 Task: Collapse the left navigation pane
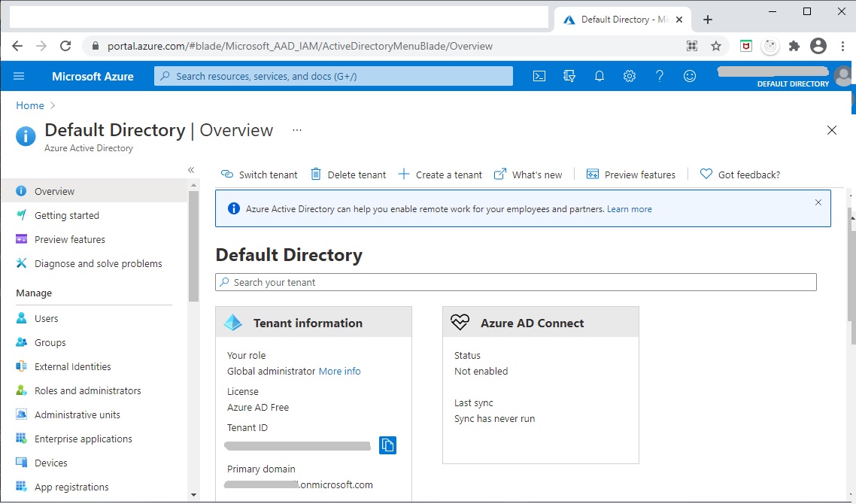pos(191,169)
